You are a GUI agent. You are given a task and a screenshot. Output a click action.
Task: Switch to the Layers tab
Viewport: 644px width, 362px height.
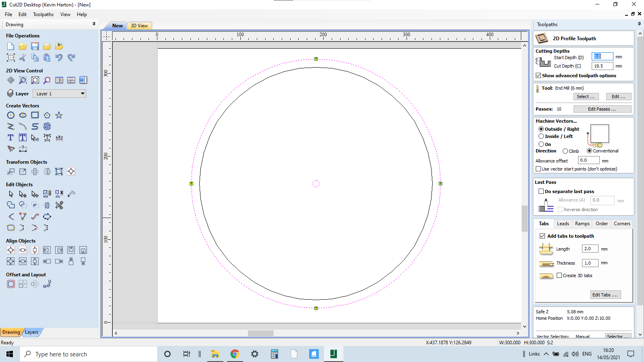point(32,332)
